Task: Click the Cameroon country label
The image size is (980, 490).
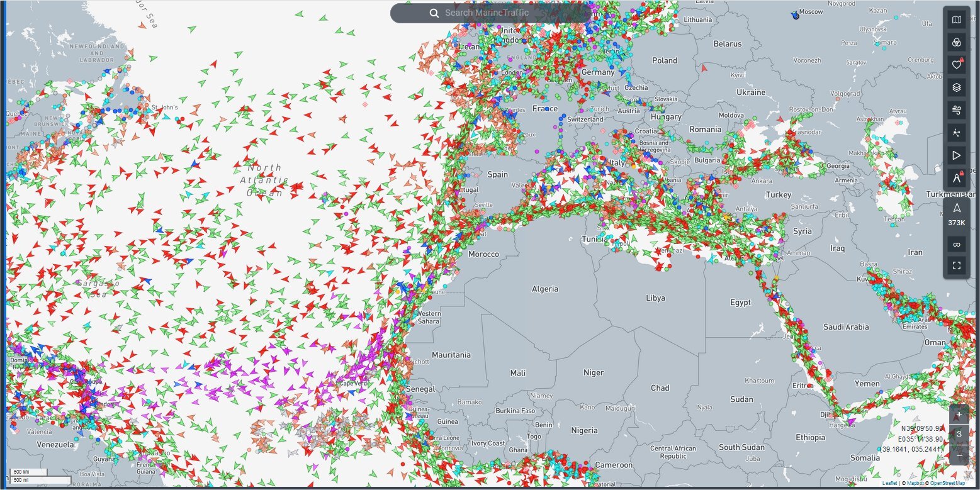Action: pyautogui.click(x=614, y=465)
